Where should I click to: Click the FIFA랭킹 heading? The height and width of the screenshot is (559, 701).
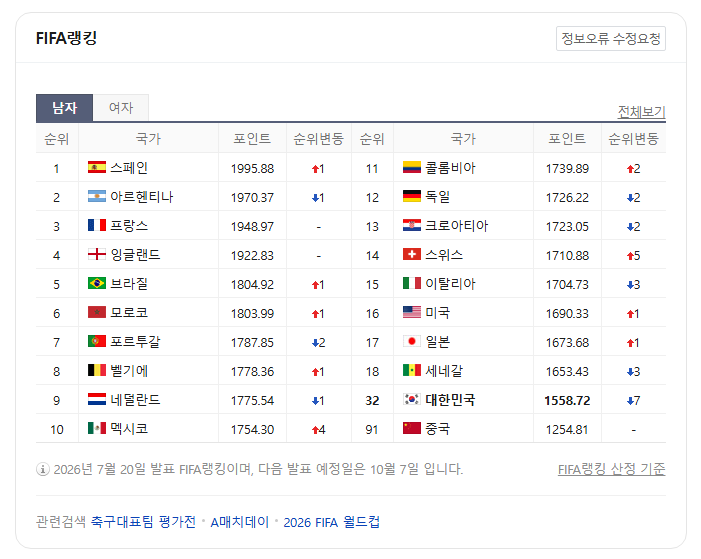67,38
